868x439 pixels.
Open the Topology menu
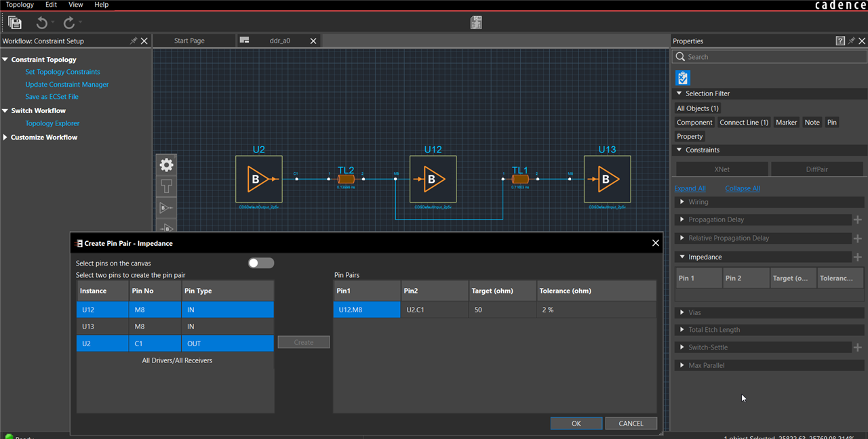(20, 5)
